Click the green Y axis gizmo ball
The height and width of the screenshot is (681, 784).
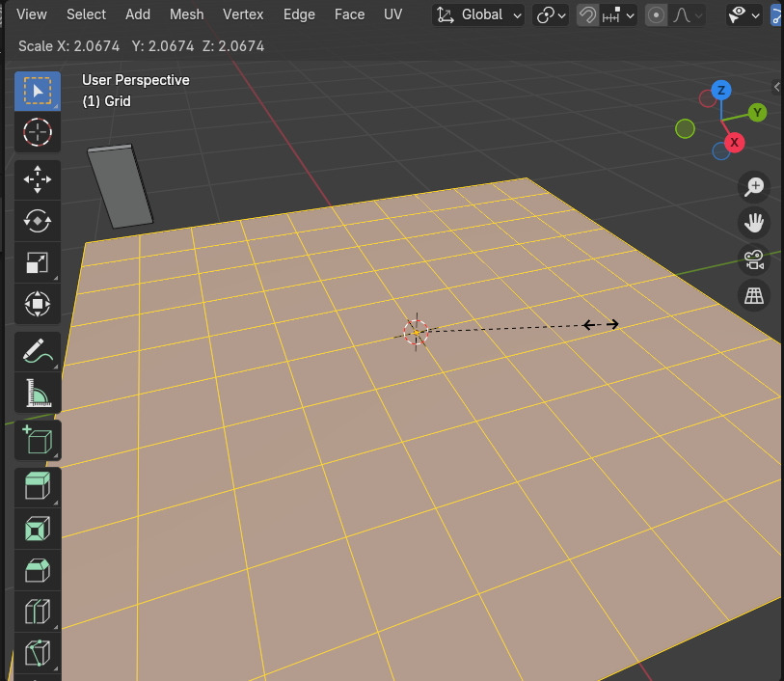coord(758,113)
